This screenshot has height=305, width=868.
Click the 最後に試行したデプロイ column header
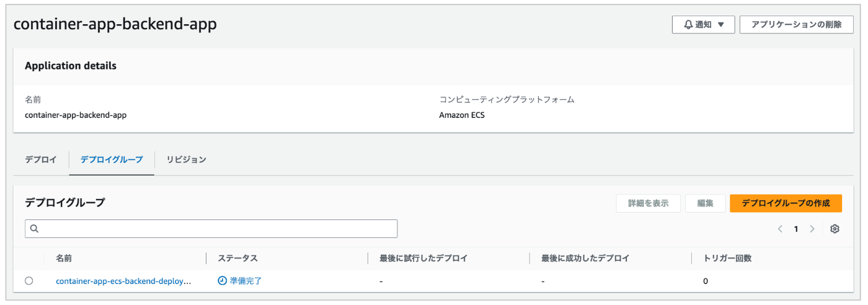click(x=423, y=258)
